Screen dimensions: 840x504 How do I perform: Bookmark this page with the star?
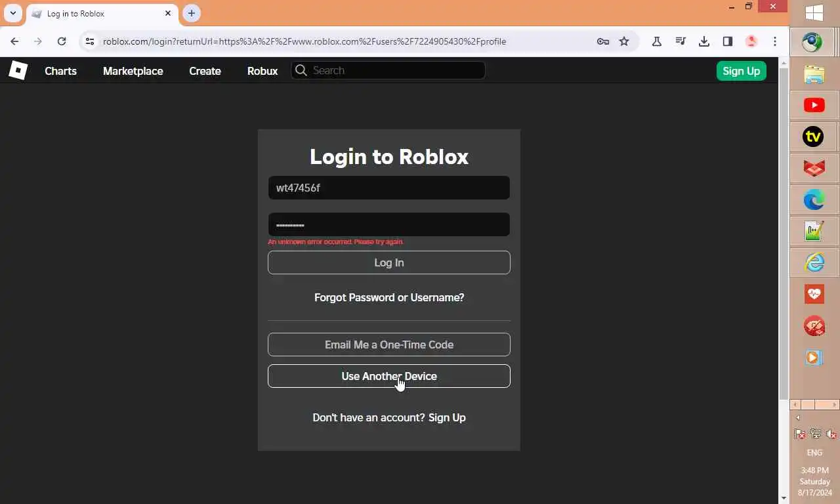(624, 41)
